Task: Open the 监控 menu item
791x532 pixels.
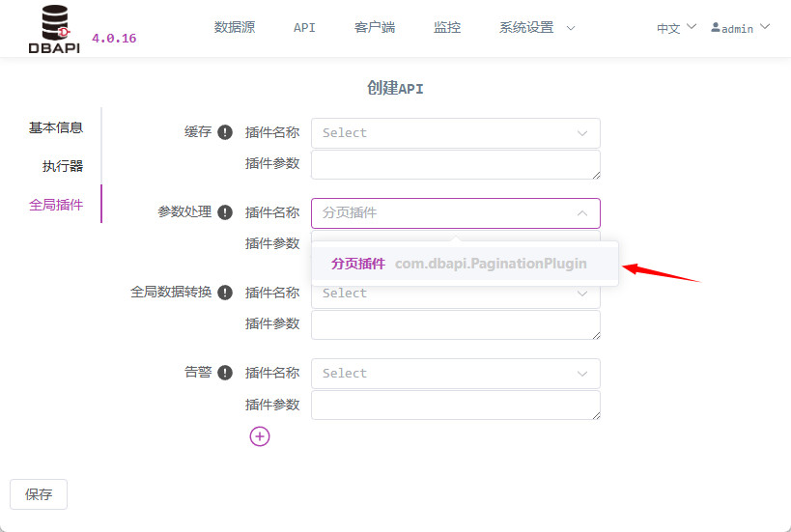Action: 447,27
